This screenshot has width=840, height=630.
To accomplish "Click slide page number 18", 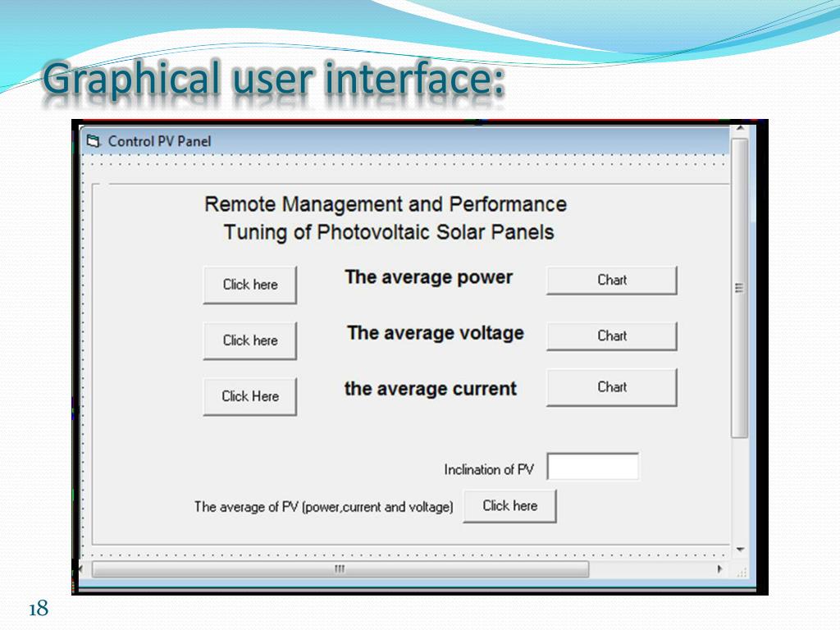I will tap(39, 609).
